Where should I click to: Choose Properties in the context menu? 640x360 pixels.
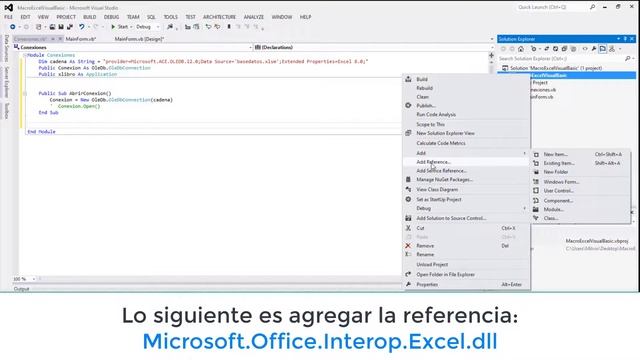tap(467, 284)
